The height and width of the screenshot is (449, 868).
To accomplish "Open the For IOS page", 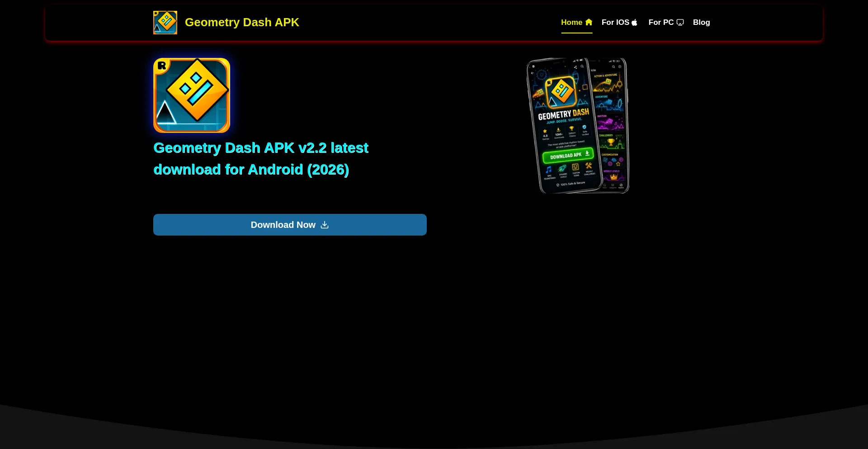I will (x=619, y=22).
